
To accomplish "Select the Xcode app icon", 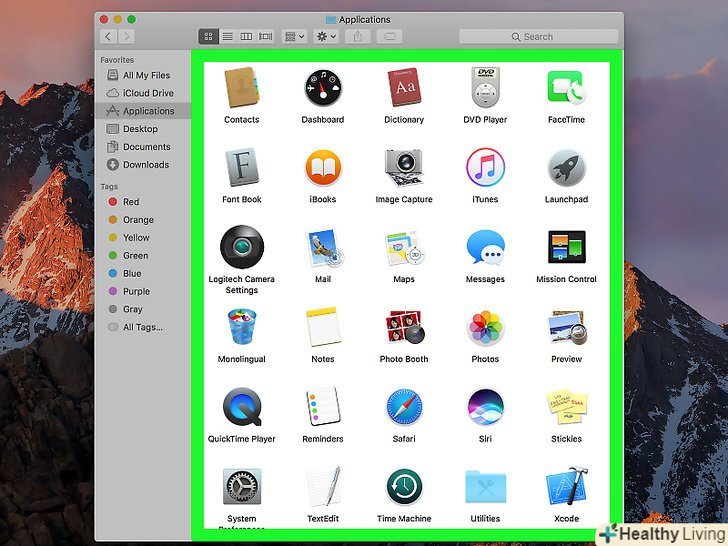I will coord(566,487).
